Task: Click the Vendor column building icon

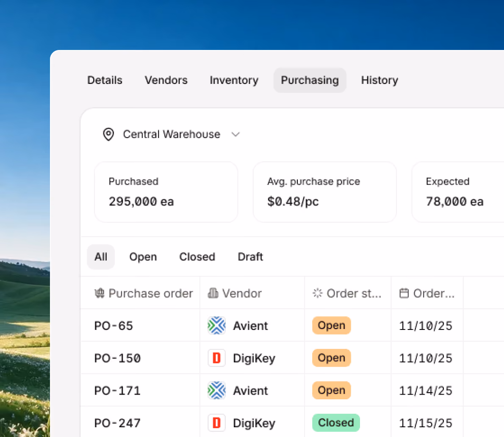Action: pos(213,293)
